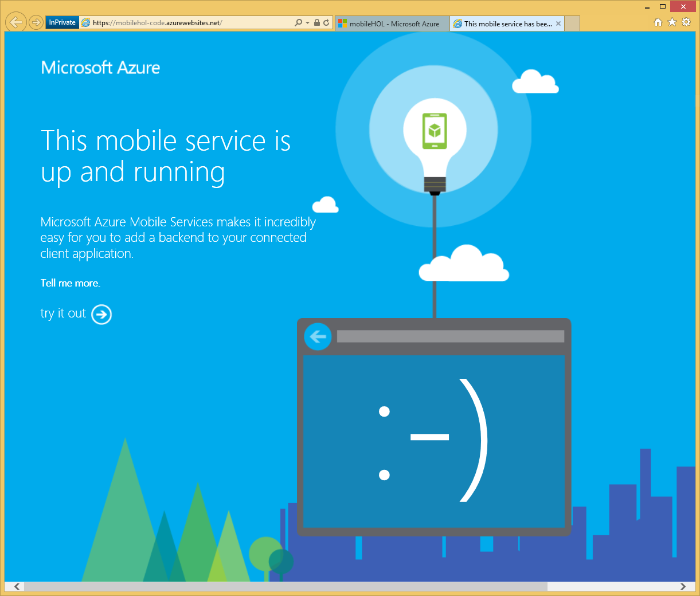Follow the 'Tell me more' link

(70, 283)
